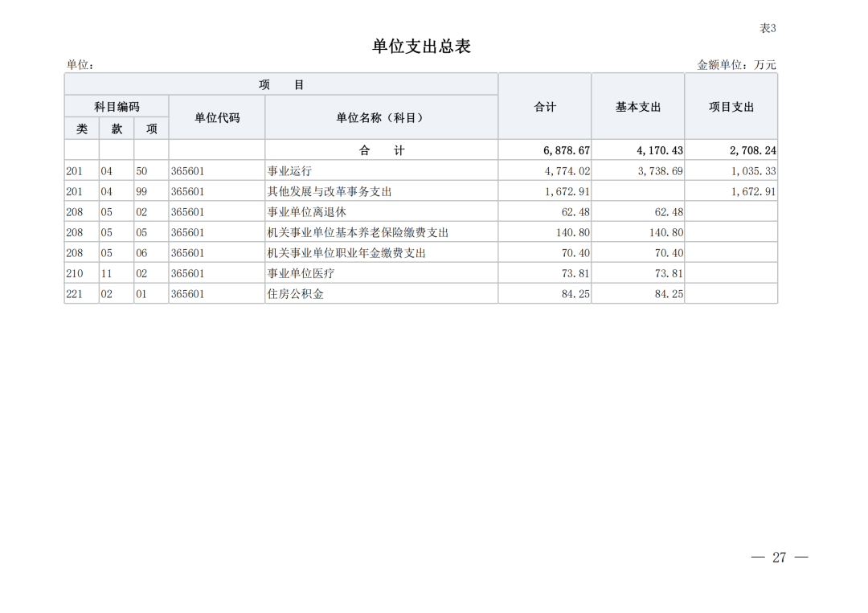868x613 pixels.
Task: Click the total value 6,878.67
Action: click(x=567, y=150)
